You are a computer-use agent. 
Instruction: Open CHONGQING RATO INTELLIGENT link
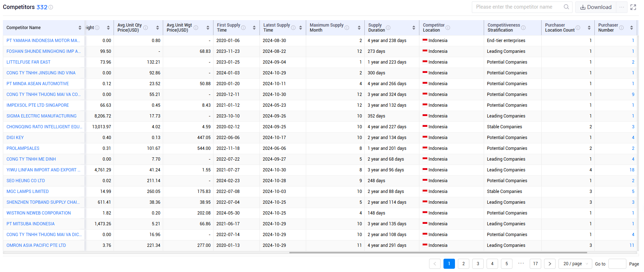(44, 127)
